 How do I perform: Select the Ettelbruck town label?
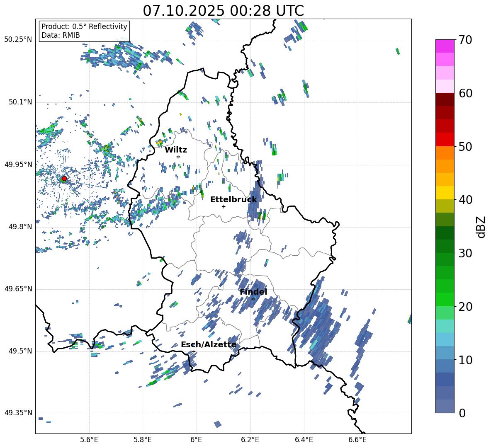233,199
